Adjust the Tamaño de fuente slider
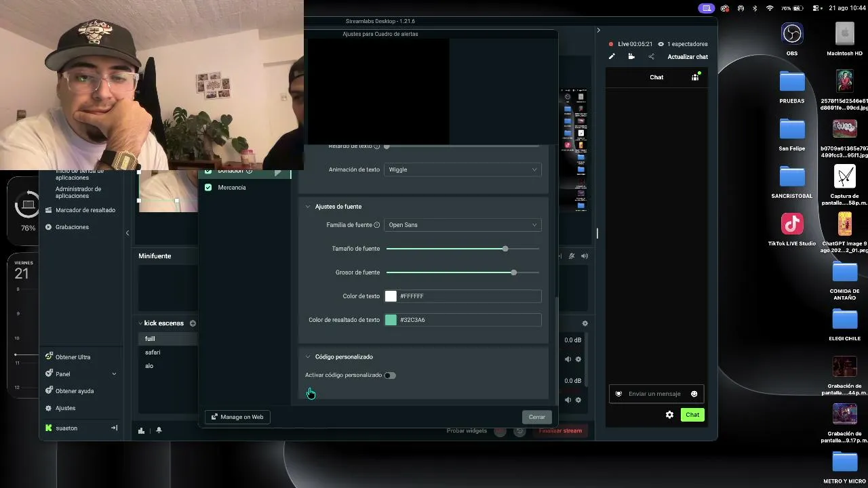 click(x=462, y=249)
